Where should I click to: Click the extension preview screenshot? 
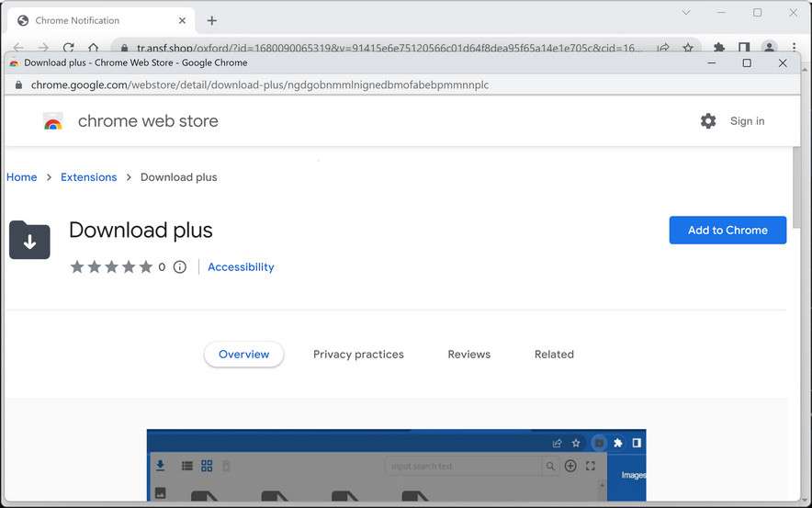396,465
